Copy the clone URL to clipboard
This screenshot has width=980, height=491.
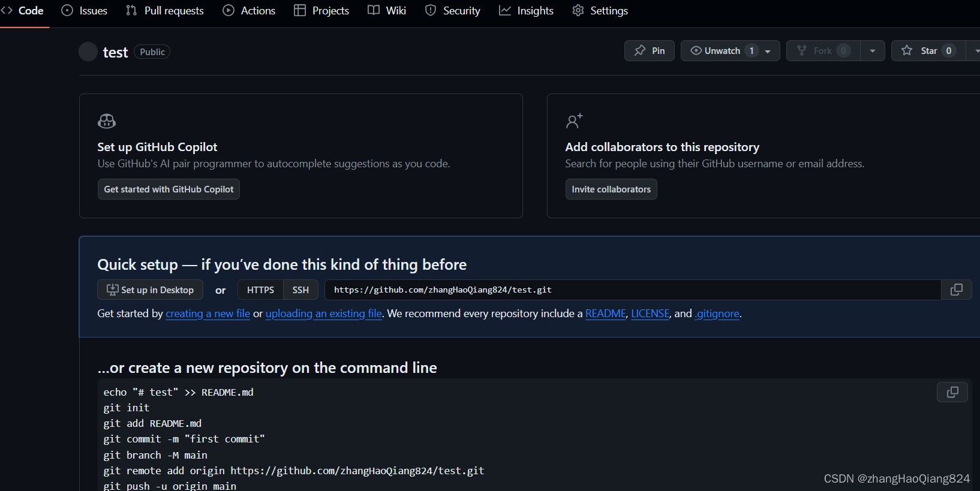click(957, 290)
